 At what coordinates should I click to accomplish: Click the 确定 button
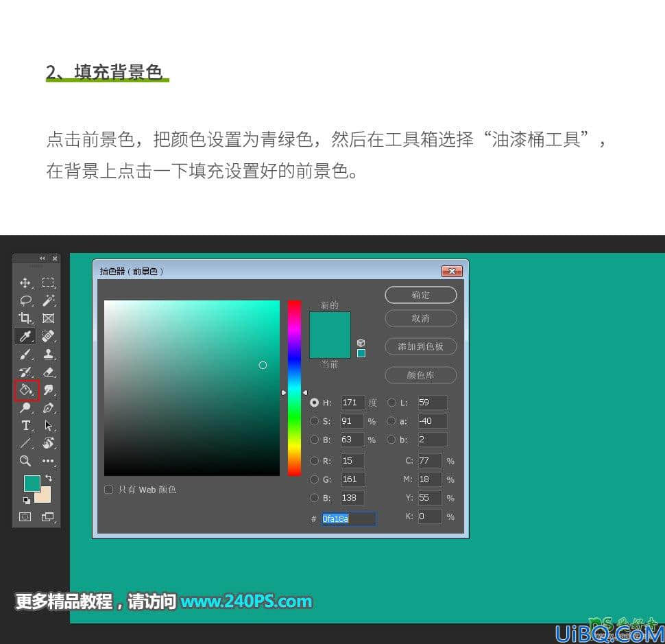(x=421, y=295)
